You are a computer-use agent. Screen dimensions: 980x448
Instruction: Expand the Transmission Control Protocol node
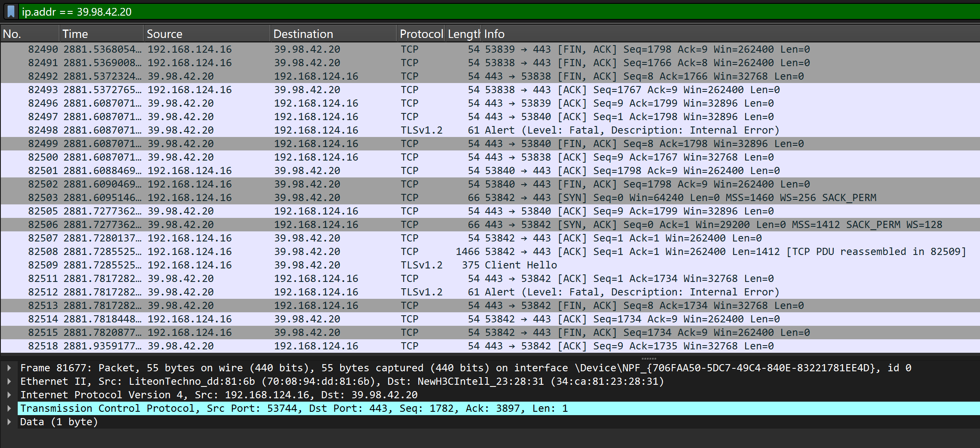[9, 408]
